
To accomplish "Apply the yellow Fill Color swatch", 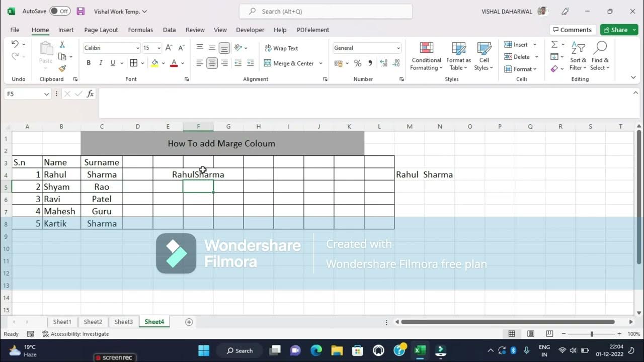I will click(154, 63).
